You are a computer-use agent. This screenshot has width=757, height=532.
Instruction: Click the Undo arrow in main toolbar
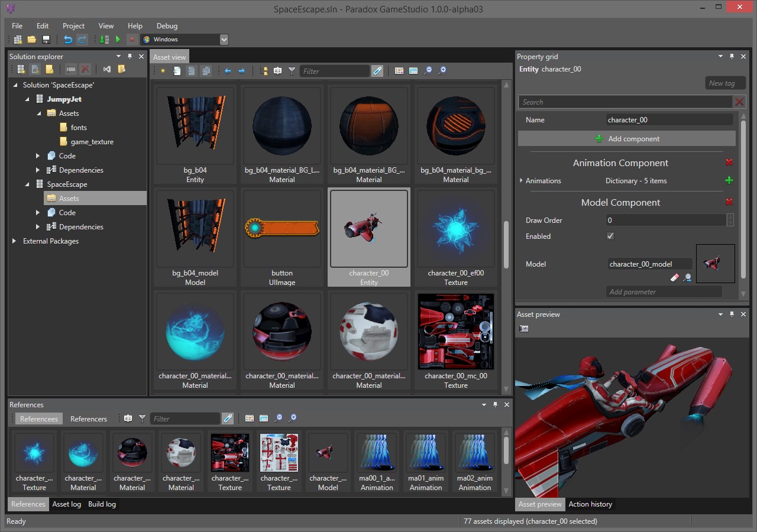(x=68, y=40)
